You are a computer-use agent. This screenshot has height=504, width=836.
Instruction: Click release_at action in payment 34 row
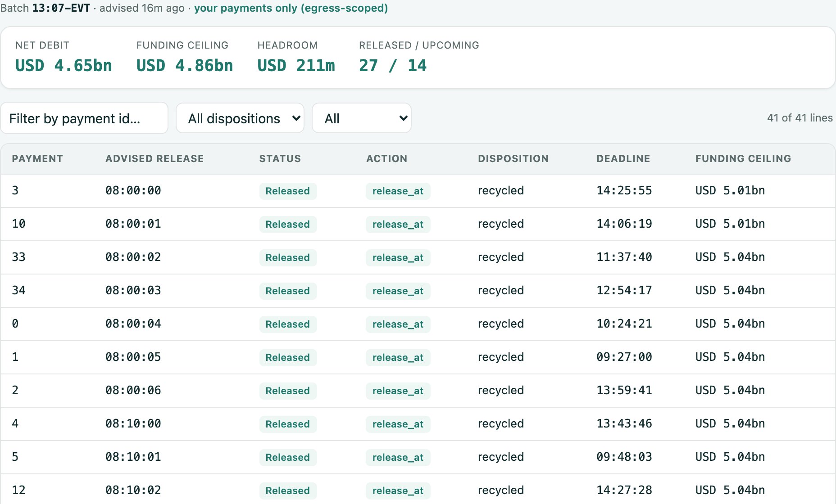click(x=398, y=291)
